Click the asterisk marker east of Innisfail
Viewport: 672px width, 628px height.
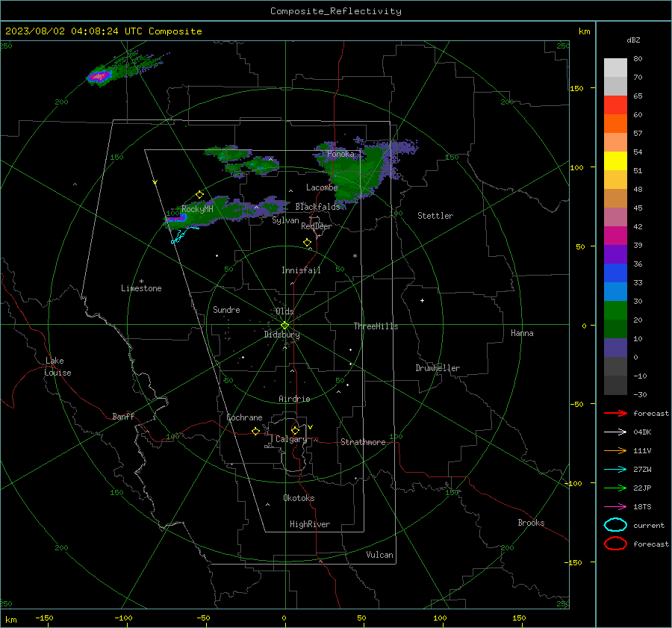tap(355, 256)
